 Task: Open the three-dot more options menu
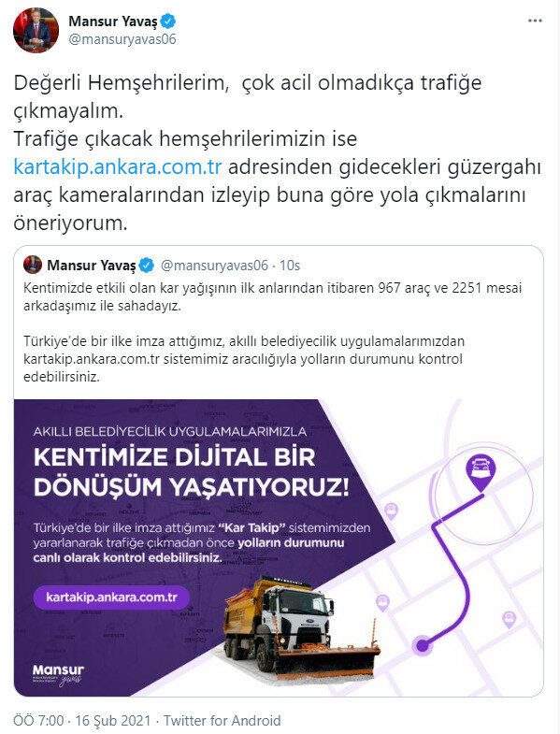[535, 21]
